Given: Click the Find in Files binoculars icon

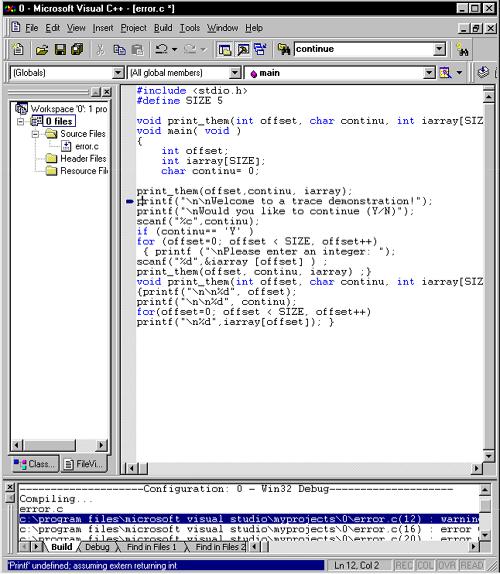Looking at the screenshot, I should click(x=284, y=49).
